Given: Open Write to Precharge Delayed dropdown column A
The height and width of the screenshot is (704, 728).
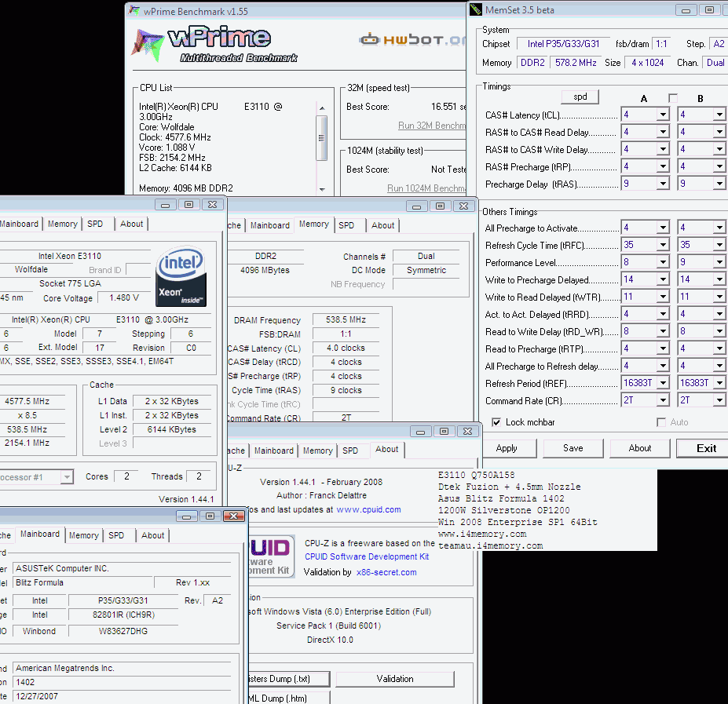Looking at the screenshot, I should pyautogui.click(x=663, y=279).
